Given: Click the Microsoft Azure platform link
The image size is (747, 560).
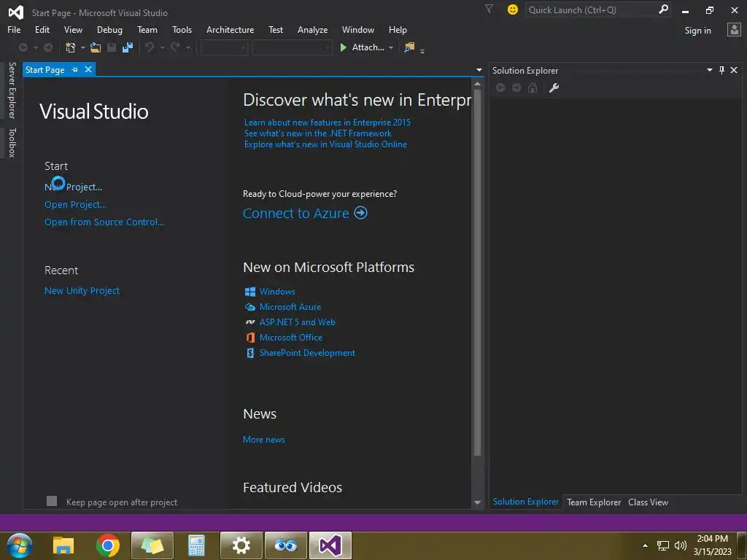Looking at the screenshot, I should click(290, 307).
